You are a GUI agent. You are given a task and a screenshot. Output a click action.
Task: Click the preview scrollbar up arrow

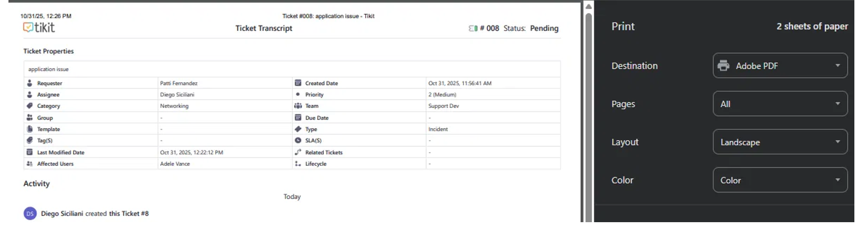588,6
